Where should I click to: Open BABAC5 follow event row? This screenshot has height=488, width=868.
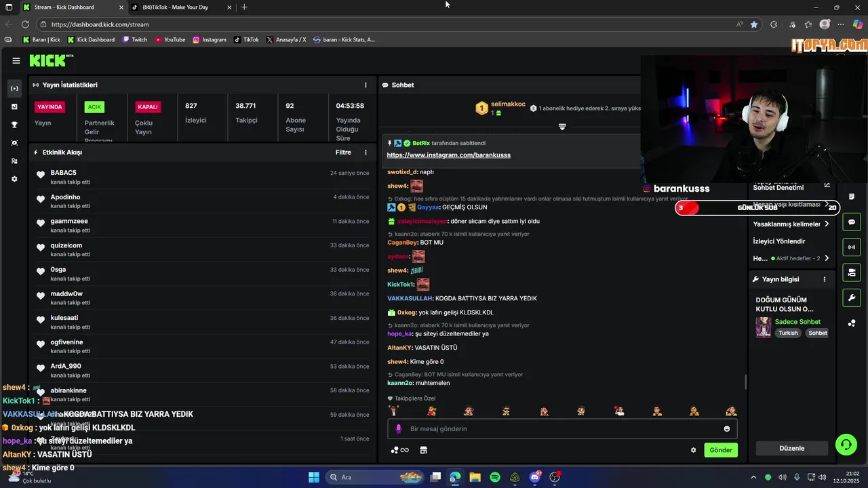pos(202,177)
